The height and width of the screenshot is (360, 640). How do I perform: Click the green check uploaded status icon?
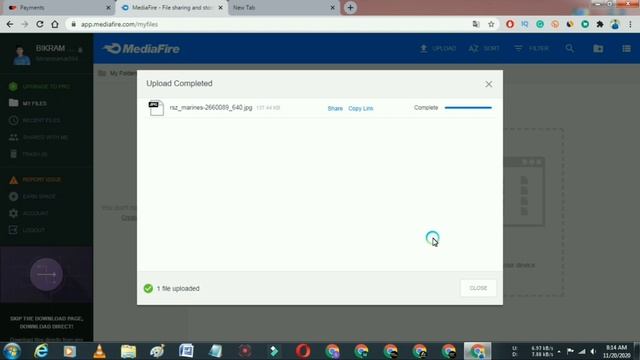[x=148, y=288]
